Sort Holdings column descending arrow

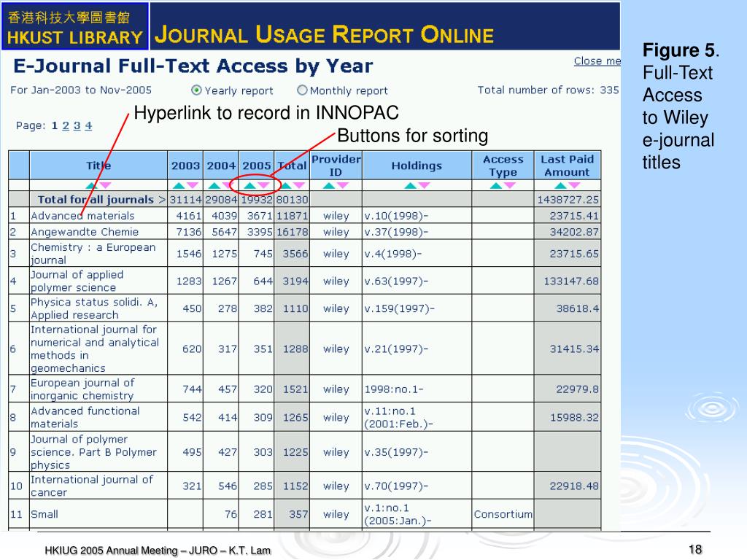(424, 185)
